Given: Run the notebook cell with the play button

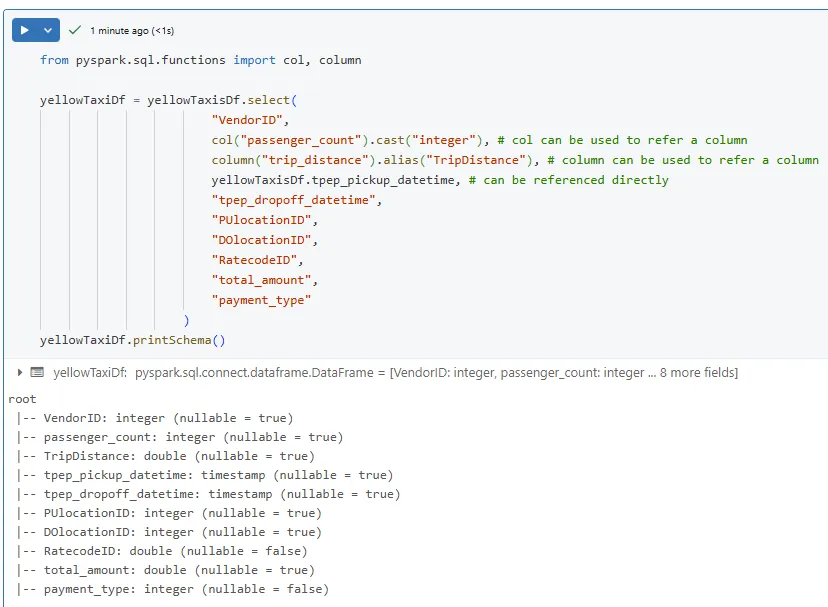Looking at the screenshot, I should [x=25, y=30].
